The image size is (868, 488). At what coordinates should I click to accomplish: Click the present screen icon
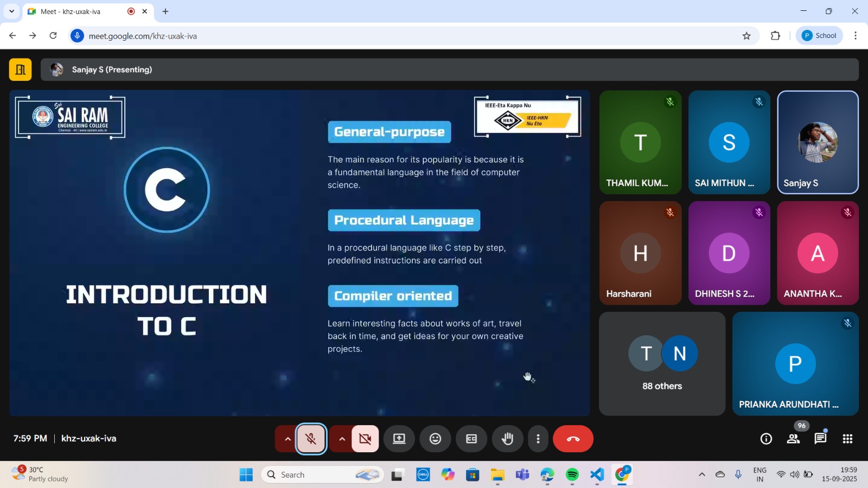coord(399,439)
